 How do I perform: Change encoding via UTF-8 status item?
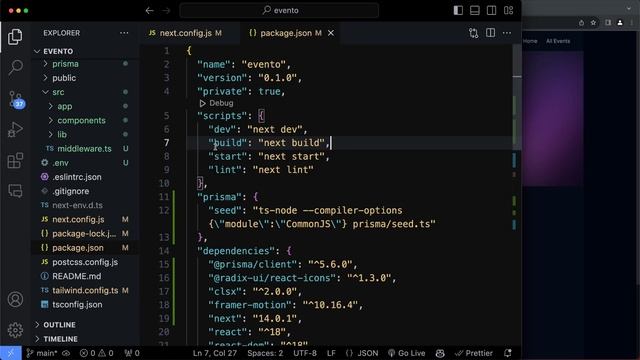tap(305, 353)
